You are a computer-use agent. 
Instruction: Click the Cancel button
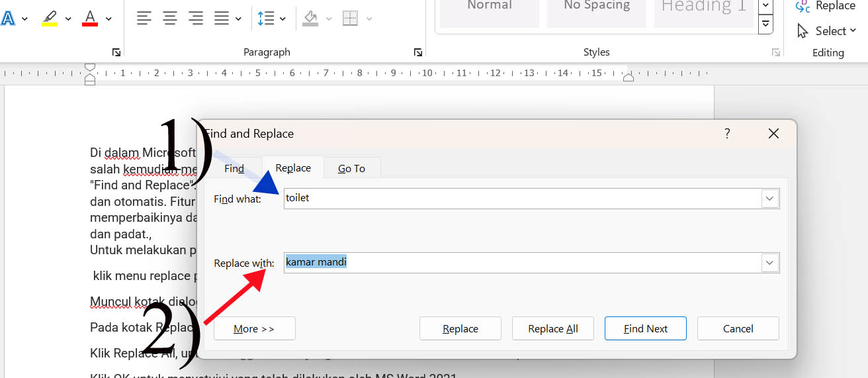[x=738, y=328]
